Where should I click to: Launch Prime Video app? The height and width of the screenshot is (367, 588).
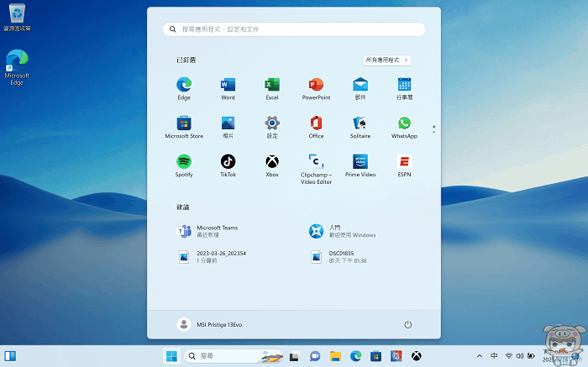[360, 165]
